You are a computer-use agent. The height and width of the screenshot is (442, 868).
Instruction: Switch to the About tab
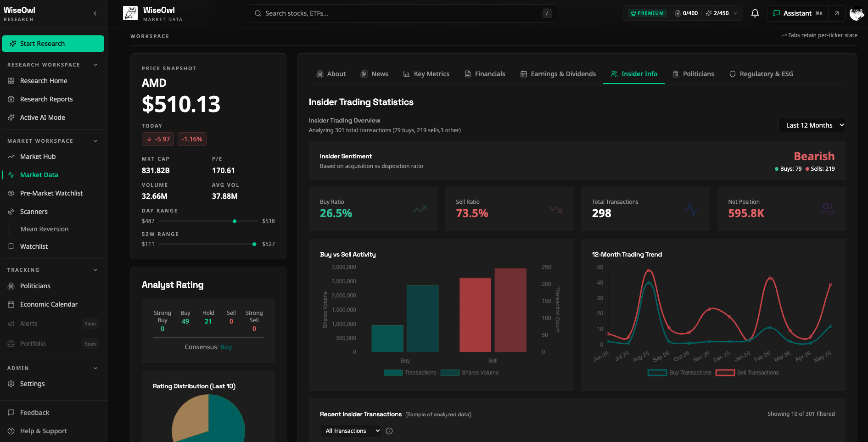point(331,74)
